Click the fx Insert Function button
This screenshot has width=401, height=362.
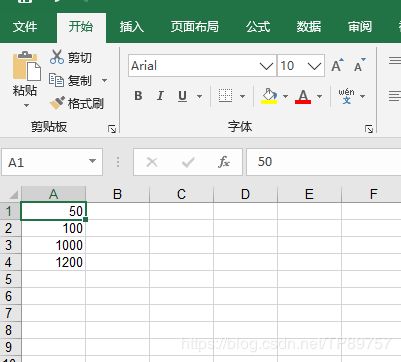[224, 162]
